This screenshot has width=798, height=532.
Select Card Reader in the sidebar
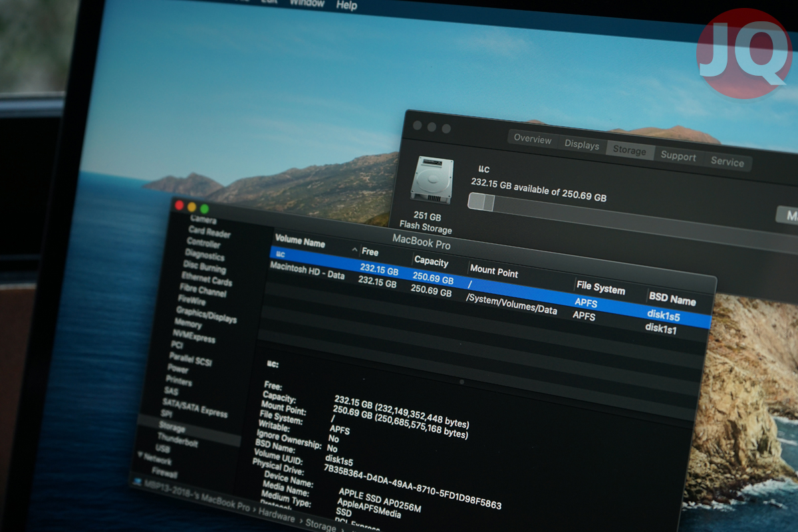tap(210, 232)
